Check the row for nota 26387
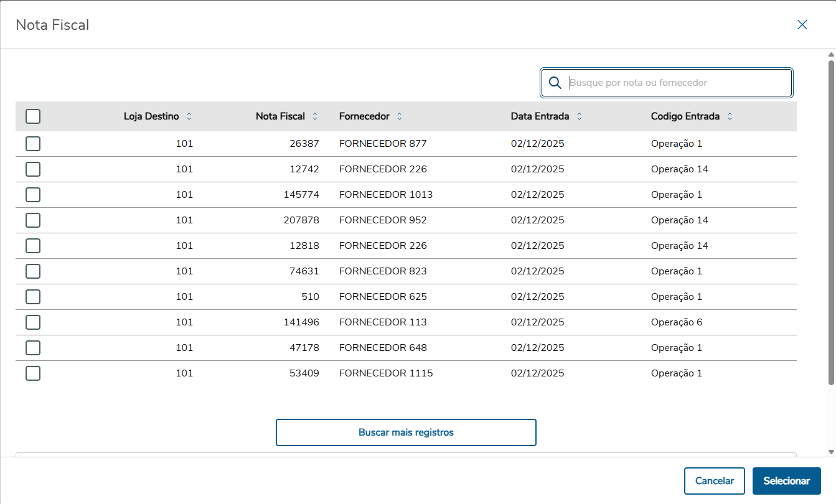The width and height of the screenshot is (836, 504). tap(33, 144)
